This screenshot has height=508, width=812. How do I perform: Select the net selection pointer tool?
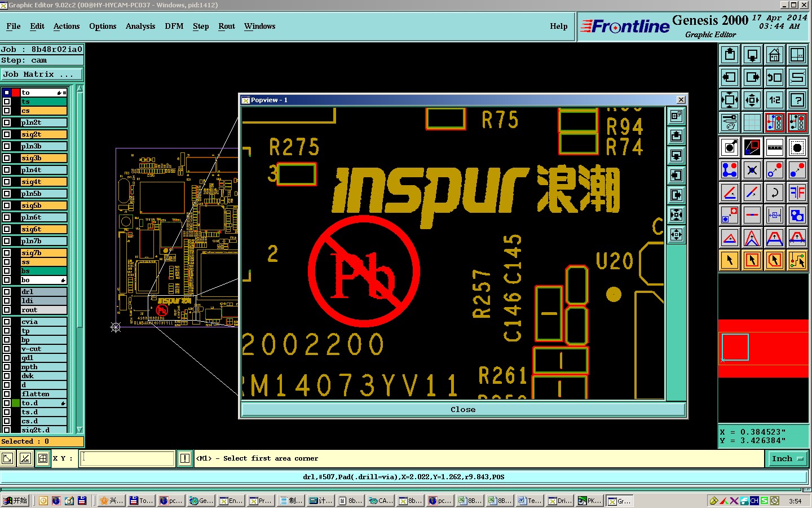pyautogui.click(x=797, y=260)
